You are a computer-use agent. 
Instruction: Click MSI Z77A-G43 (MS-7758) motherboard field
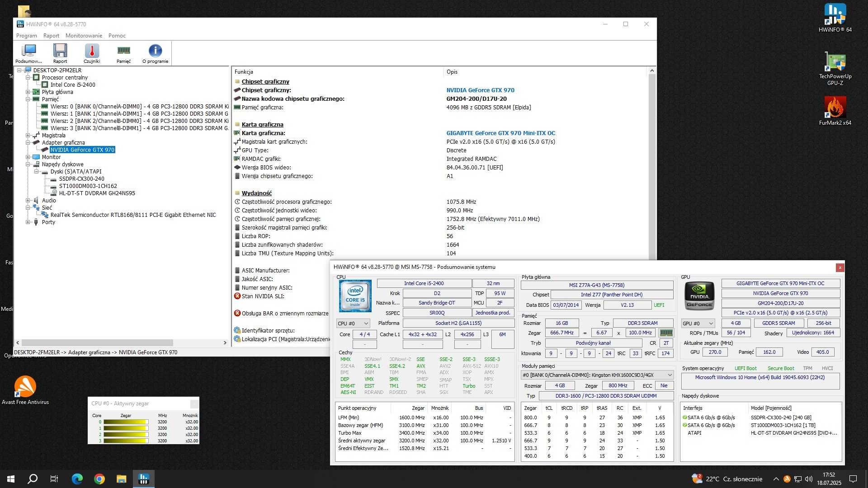pos(597,285)
